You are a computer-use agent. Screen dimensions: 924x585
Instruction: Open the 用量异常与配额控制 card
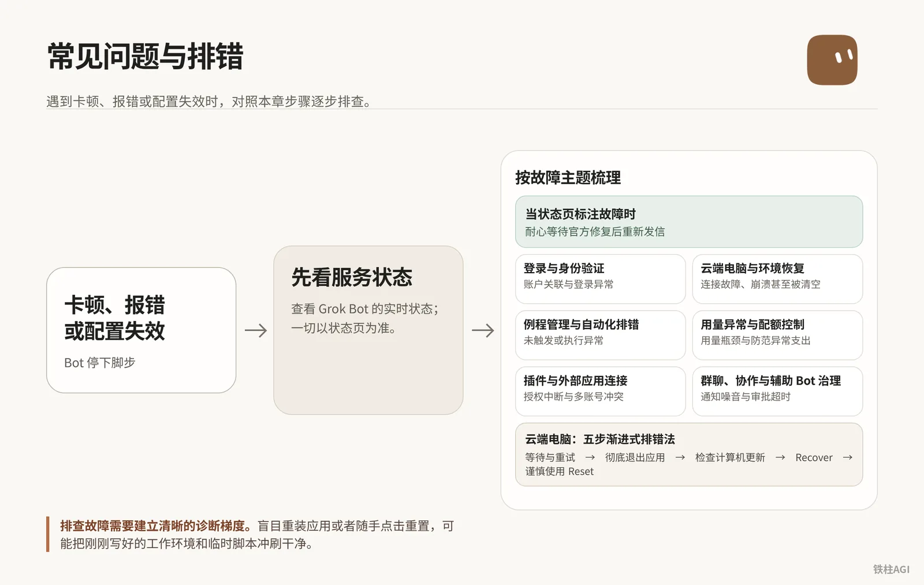[x=777, y=335]
